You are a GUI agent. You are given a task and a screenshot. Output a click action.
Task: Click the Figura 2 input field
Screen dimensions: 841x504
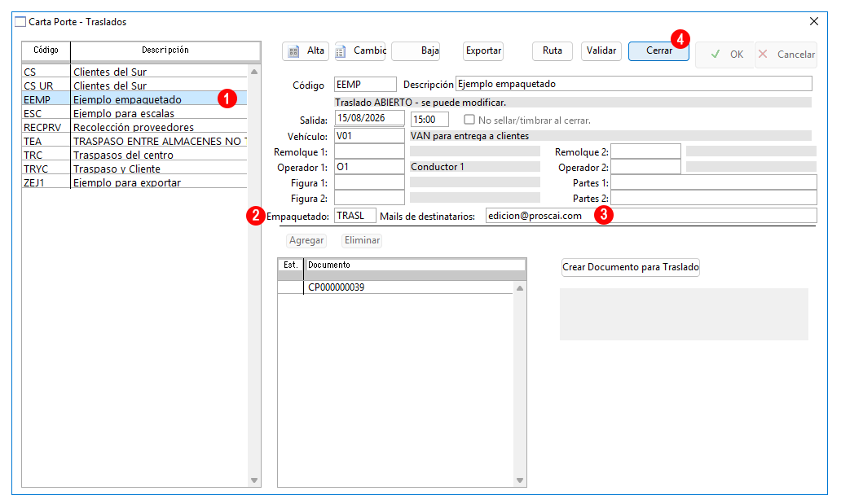point(369,198)
